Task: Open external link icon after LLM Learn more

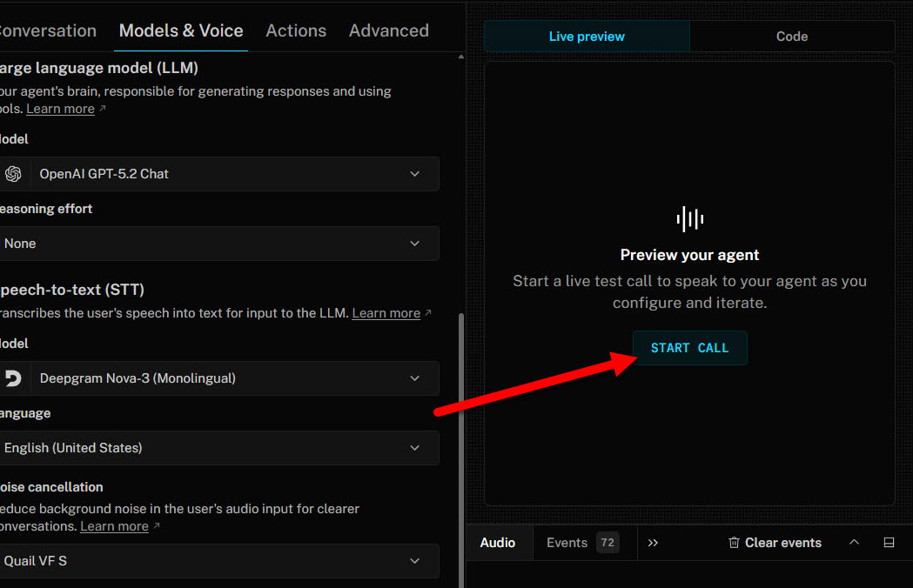Action: tap(103, 108)
